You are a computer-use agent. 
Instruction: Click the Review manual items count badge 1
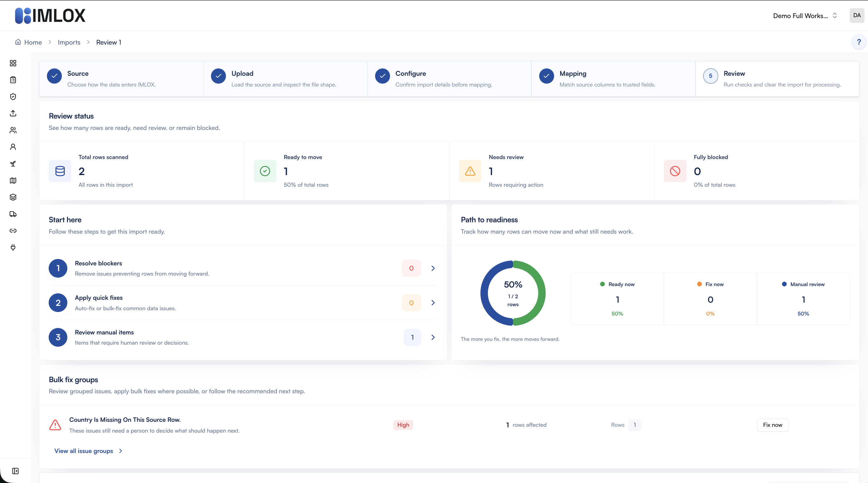click(412, 338)
